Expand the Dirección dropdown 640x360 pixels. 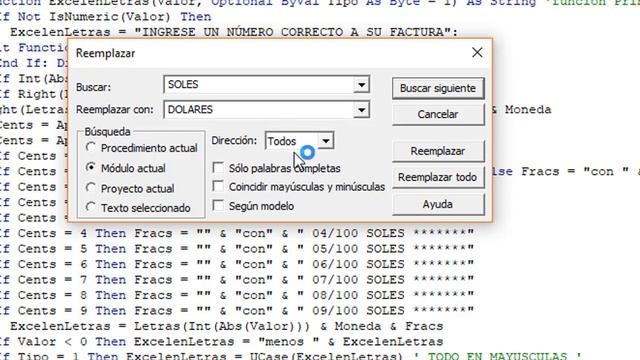pyautogui.click(x=326, y=141)
